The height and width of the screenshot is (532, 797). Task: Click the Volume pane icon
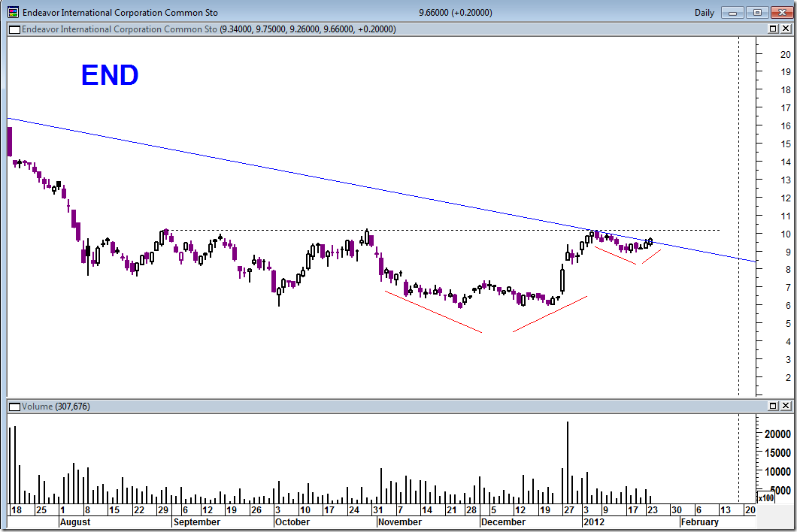[15, 407]
